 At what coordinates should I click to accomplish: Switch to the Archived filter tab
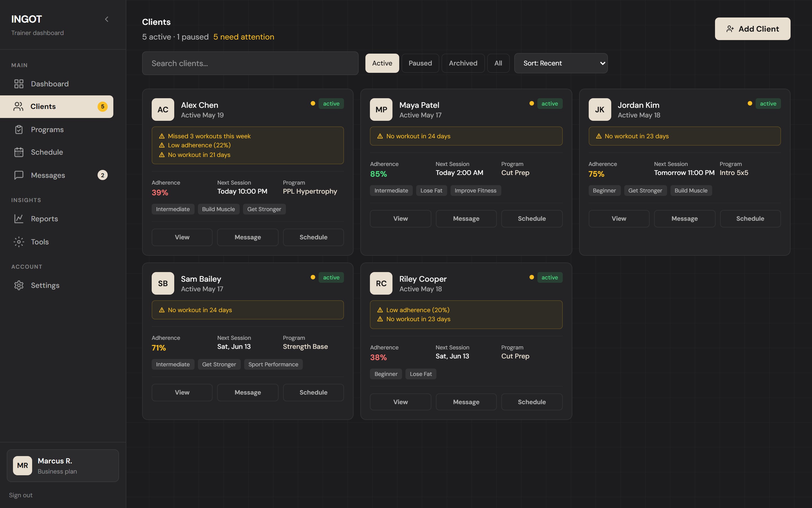pyautogui.click(x=463, y=63)
